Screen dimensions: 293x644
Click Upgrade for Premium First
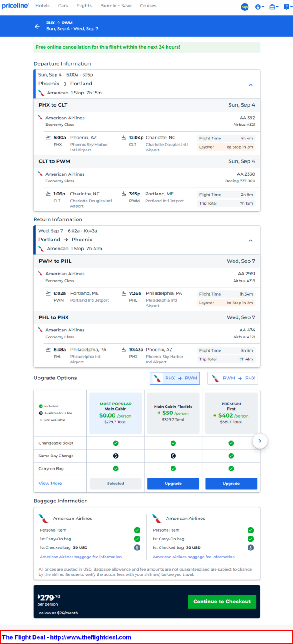point(231,484)
